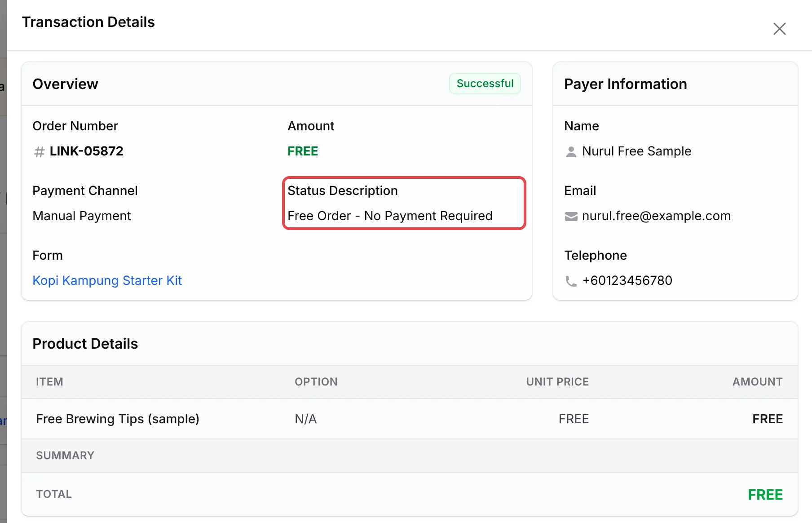Click the Status Description label
This screenshot has width=812, height=523.
click(343, 191)
